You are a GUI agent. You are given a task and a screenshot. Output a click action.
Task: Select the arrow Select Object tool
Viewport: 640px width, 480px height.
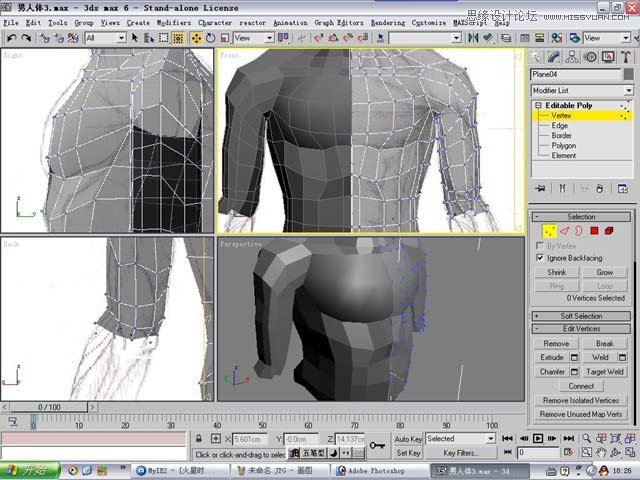tap(135, 38)
